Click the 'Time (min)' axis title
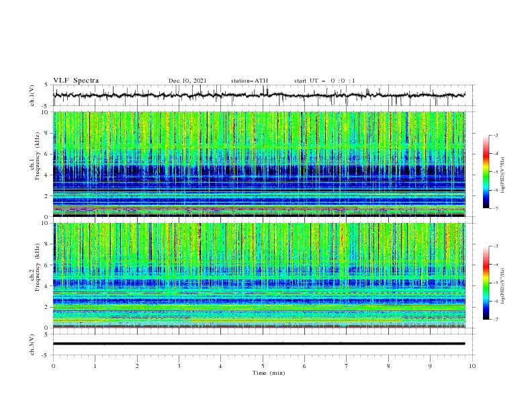Image resolution: width=532 pixels, height=411 pixels. (x=269, y=373)
